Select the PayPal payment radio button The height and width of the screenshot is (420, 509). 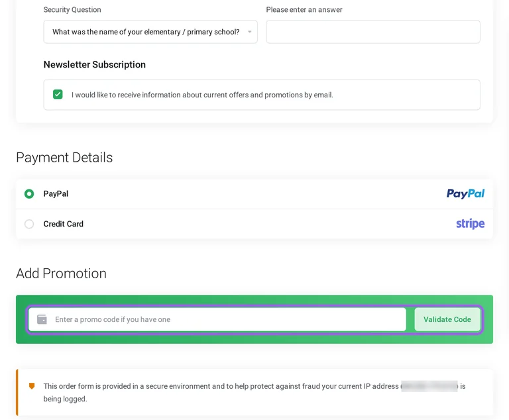click(x=29, y=194)
